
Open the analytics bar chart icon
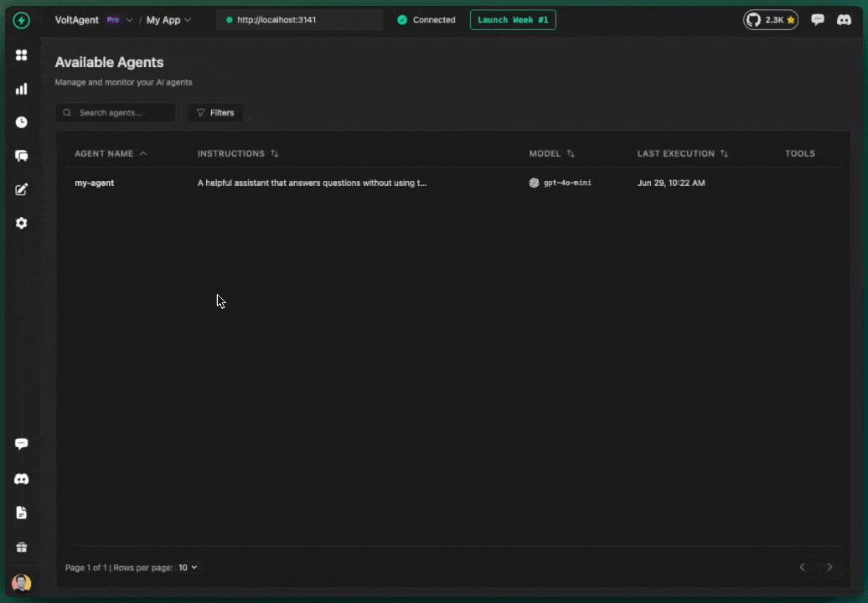click(21, 89)
